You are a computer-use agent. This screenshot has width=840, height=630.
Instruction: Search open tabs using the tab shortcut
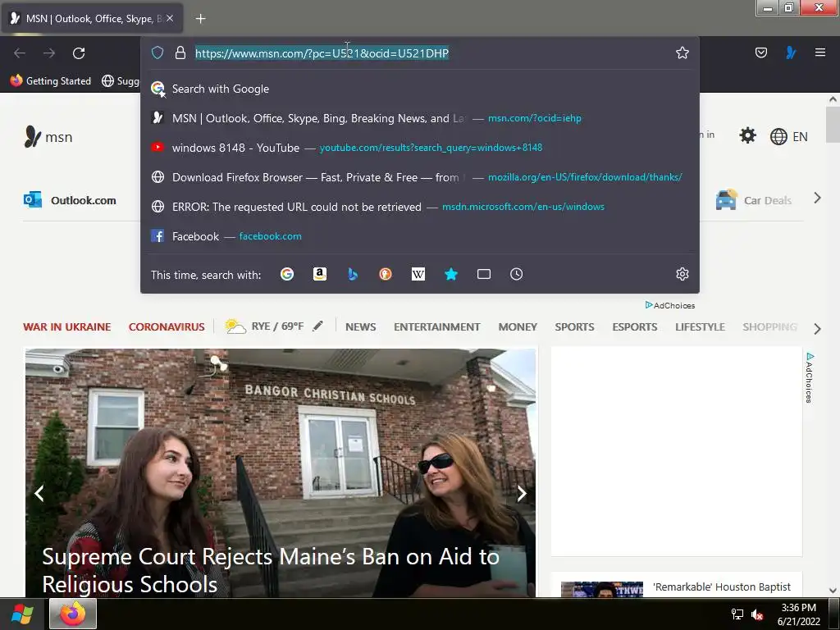pyautogui.click(x=484, y=274)
